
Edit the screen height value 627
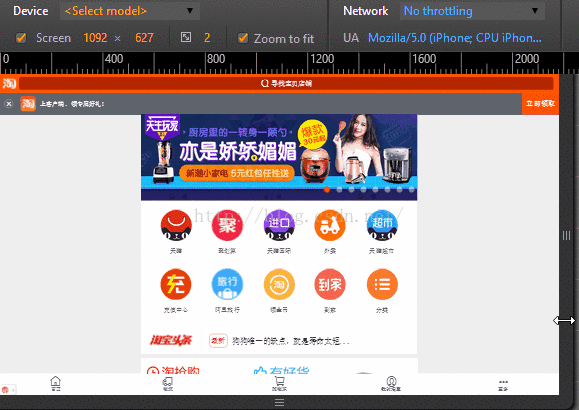point(144,38)
